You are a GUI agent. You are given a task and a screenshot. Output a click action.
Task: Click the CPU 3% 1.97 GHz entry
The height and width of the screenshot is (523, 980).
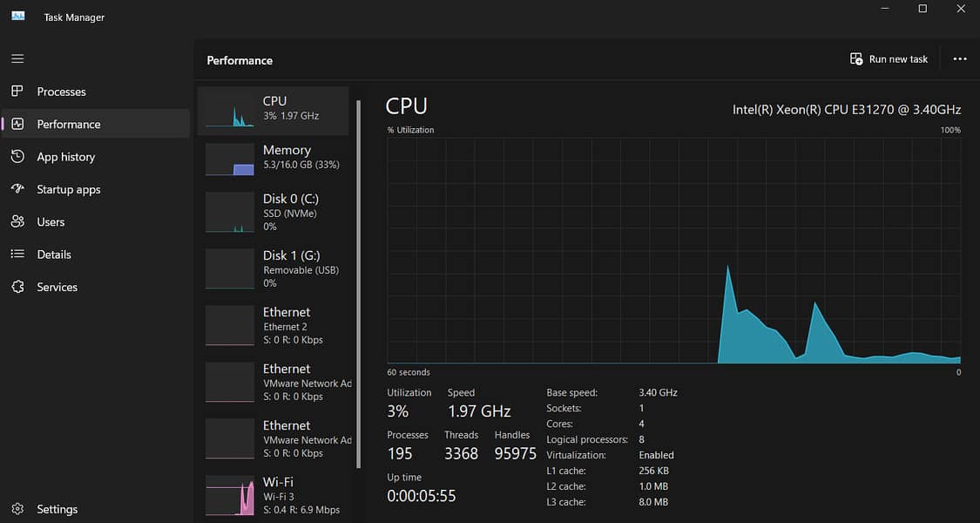[x=274, y=111]
